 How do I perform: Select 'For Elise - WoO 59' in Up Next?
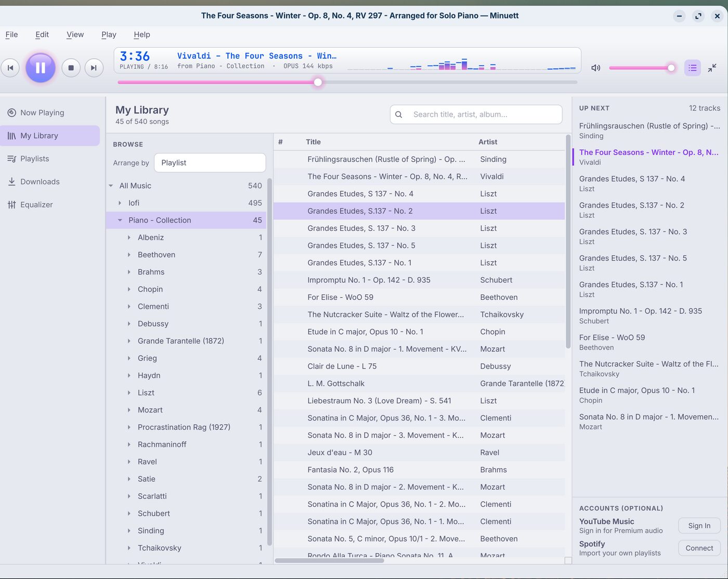[649, 342]
